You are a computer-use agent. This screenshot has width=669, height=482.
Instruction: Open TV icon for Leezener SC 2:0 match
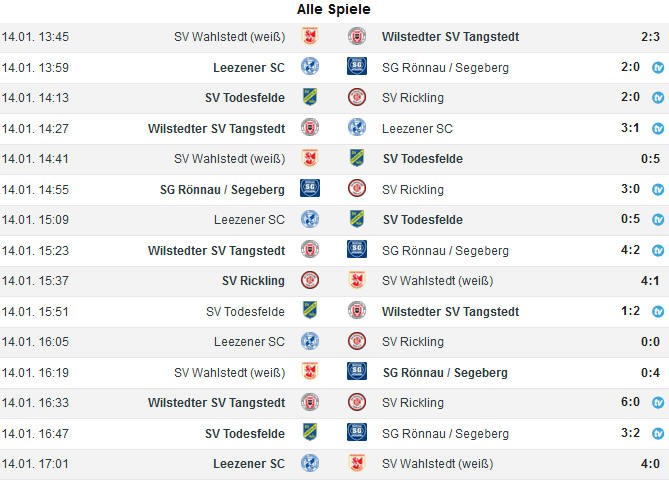click(x=658, y=67)
